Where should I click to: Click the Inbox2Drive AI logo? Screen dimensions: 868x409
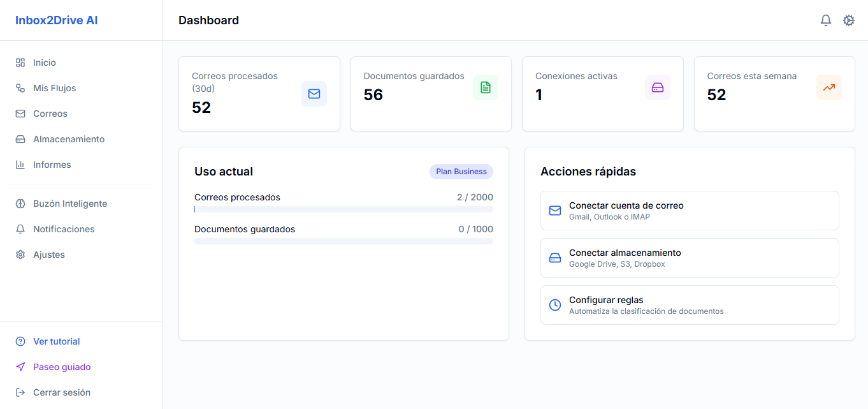(x=56, y=20)
